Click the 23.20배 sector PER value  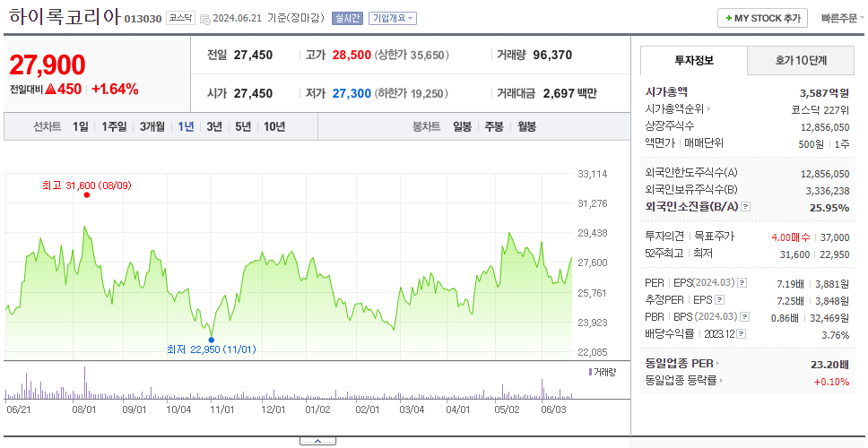pyautogui.click(x=829, y=365)
